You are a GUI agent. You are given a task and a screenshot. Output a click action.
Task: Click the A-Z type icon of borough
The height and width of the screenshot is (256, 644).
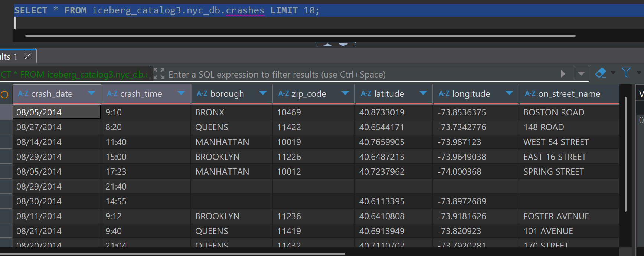pyautogui.click(x=202, y=94)
